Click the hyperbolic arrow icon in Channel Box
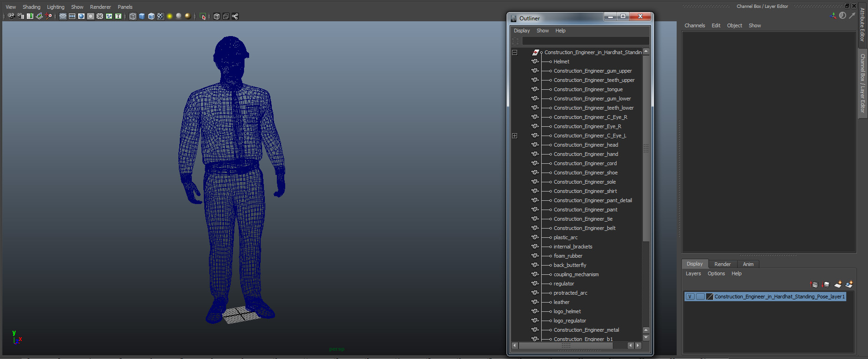The width and height of the screenshot is (868, 359). pyautogui.click(x=852, y=16)
